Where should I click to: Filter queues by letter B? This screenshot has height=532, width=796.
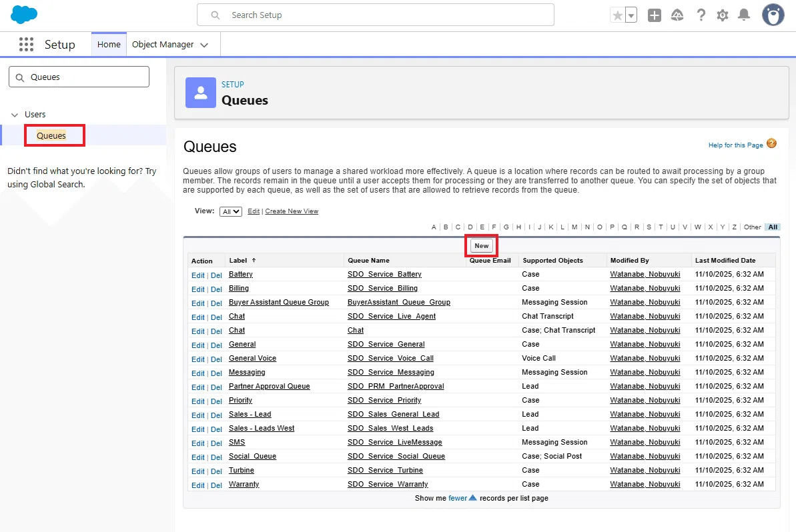point(446,227)
